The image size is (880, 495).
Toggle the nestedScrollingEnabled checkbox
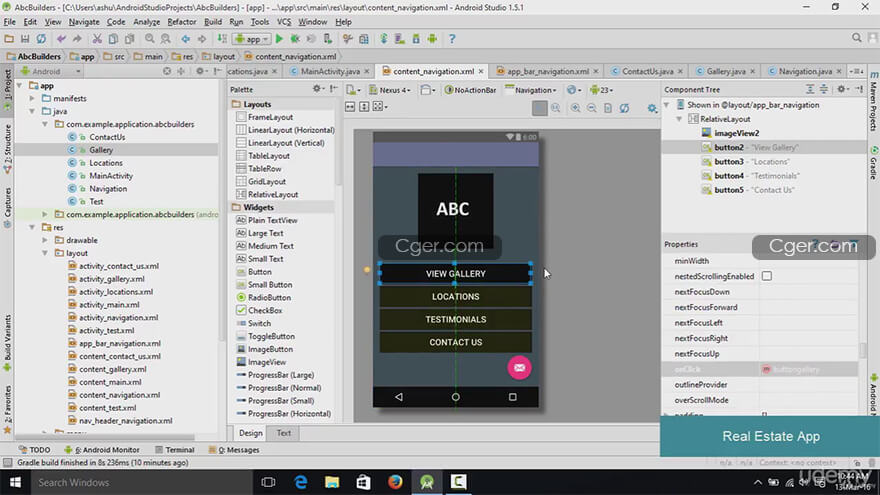[x=767, y=276]
